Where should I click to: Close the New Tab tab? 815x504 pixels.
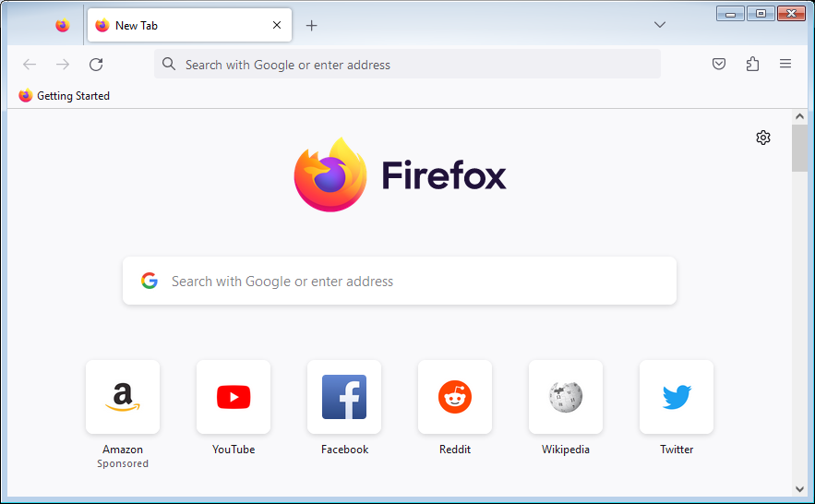(x=277, y=26)
